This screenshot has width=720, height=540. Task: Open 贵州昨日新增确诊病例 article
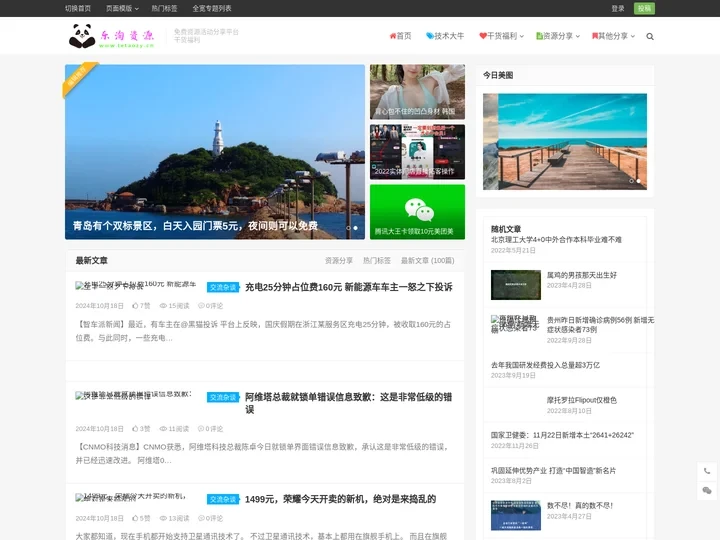click(600, 325)
